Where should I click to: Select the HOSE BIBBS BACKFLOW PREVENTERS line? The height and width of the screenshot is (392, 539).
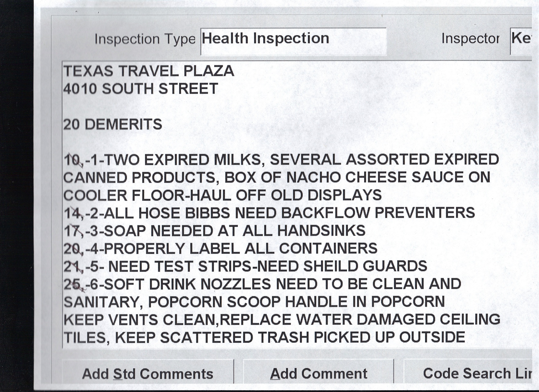tap(269, 213)
